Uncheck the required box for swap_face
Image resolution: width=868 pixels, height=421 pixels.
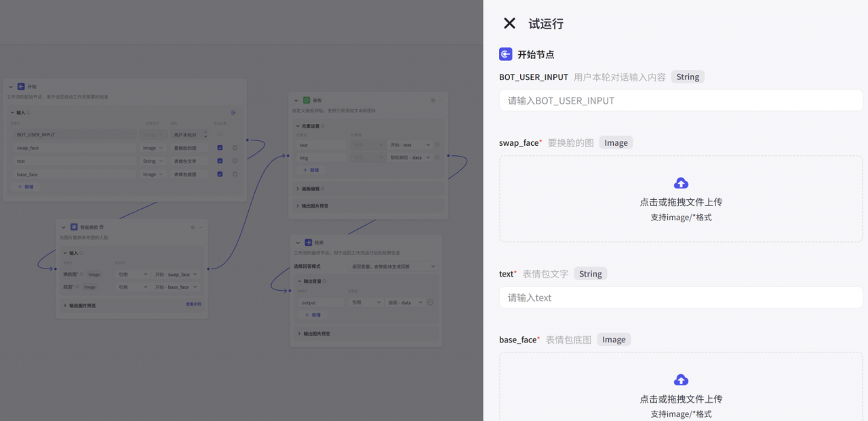(220, 148)
